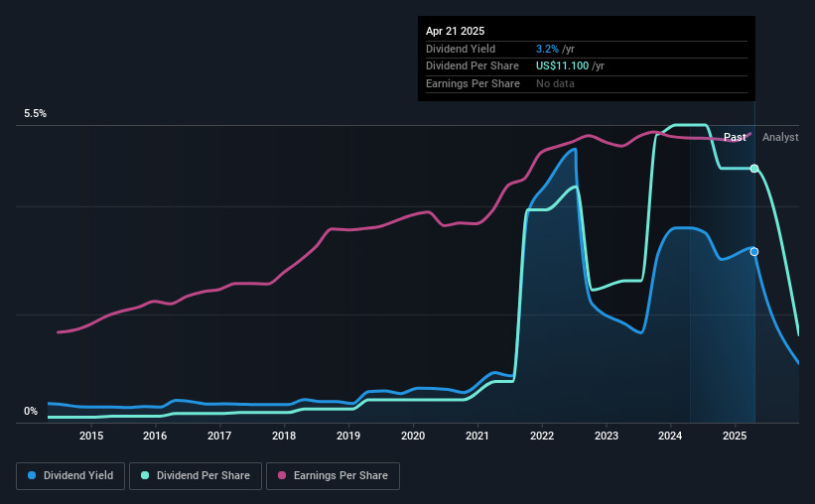Image resolution: width=815 pixels, height=504 pixels.
Task: Toggle the Dividend Per Share legend button
Action: (x=196, y=476)
